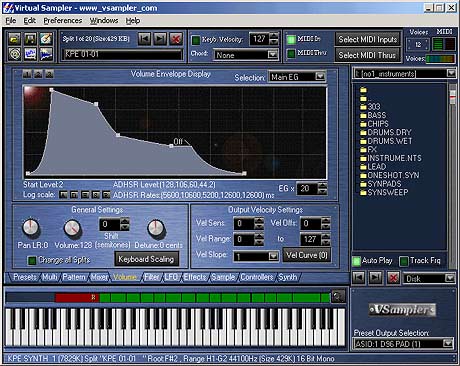Increase the Vel Offs stepper

[326, 220]
